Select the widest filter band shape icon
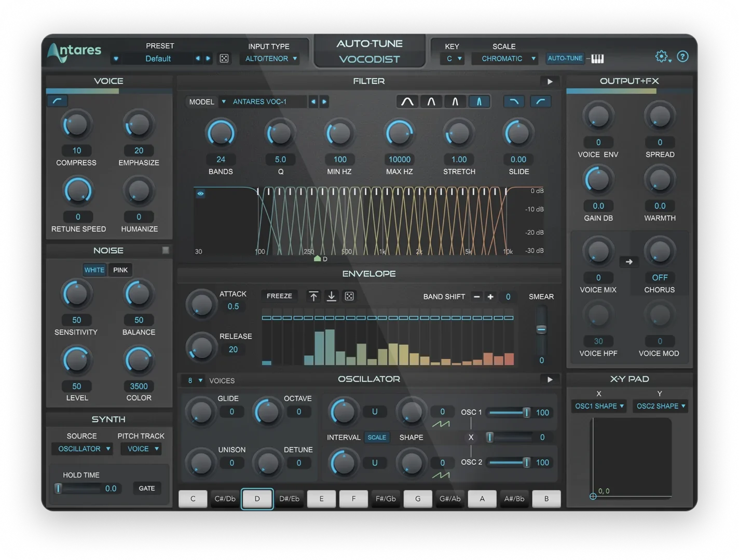 (x=407, y=102)
